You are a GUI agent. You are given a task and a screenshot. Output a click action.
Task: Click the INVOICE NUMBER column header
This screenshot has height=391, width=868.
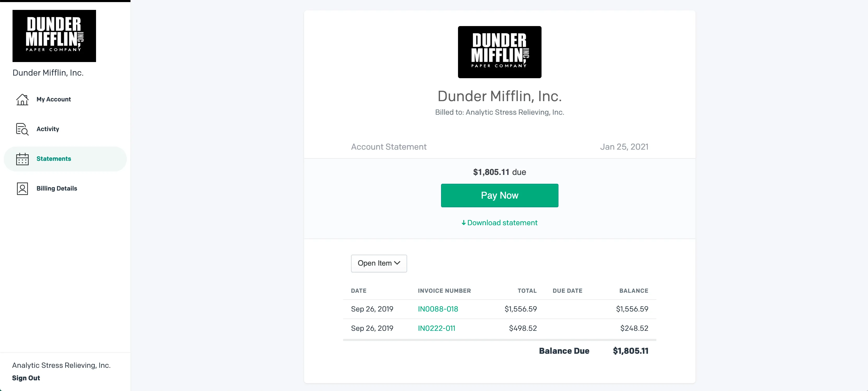tap(444, 291)
